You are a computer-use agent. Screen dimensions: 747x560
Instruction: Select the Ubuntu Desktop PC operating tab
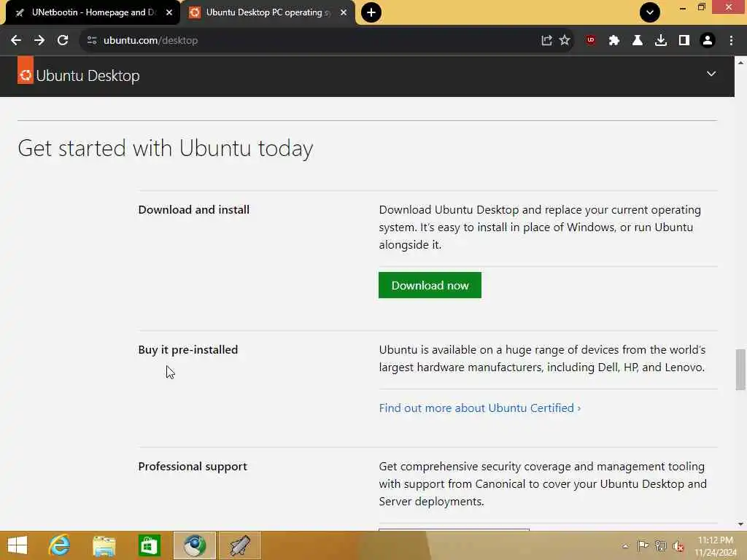pyautogui.click(x=268, y=12)
